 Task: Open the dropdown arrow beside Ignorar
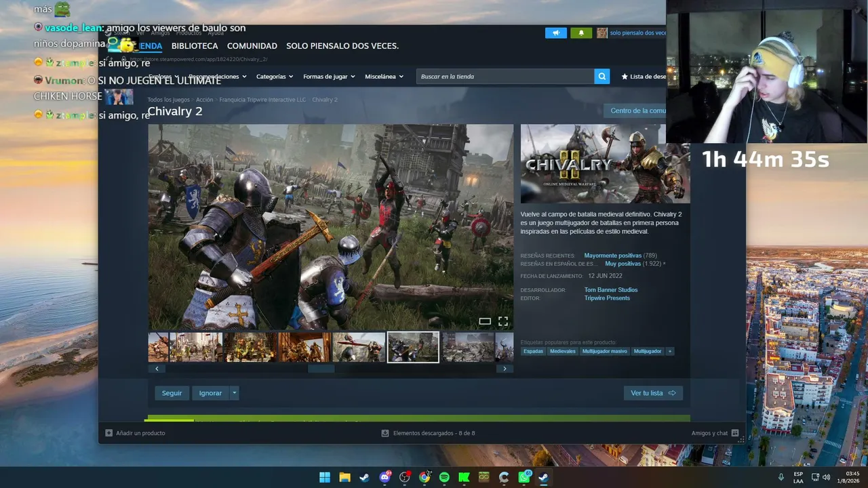point(234,393)
